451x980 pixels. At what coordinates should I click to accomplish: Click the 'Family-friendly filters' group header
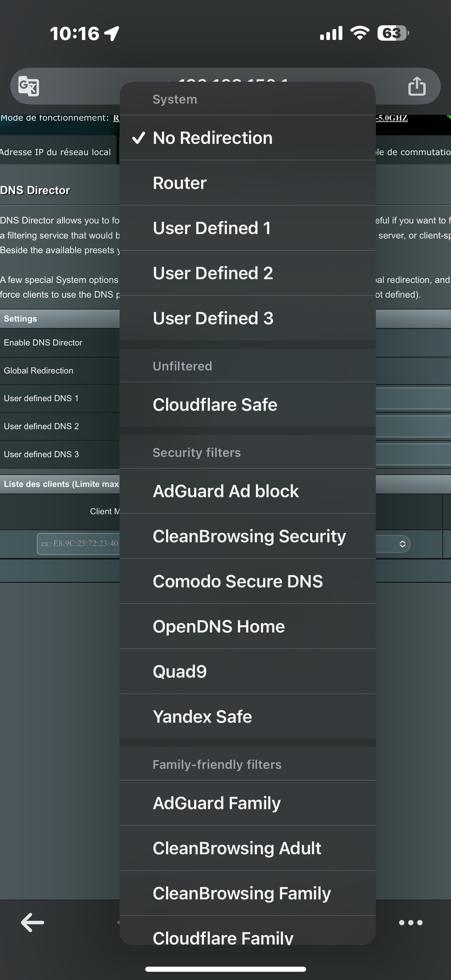coord(217,764)
